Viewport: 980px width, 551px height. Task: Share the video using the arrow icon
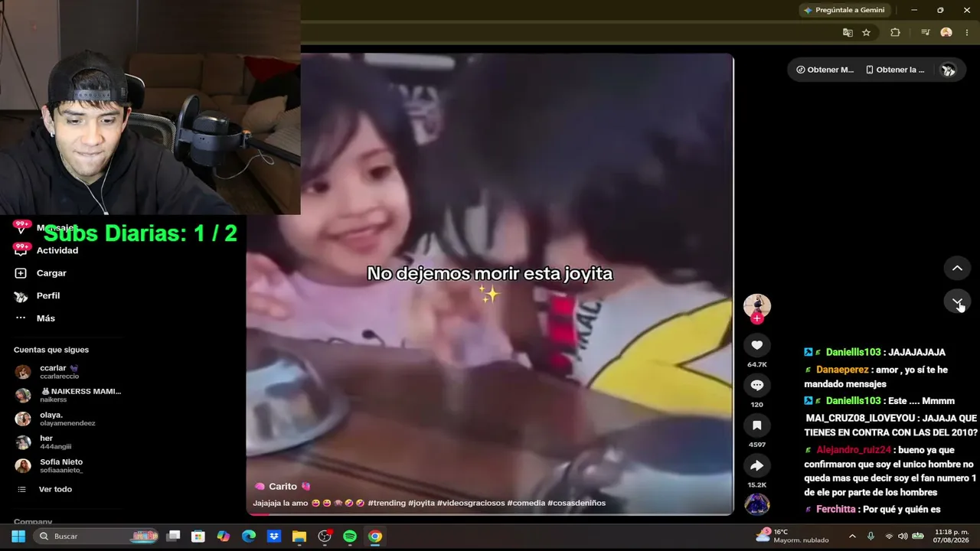(757, 465)
